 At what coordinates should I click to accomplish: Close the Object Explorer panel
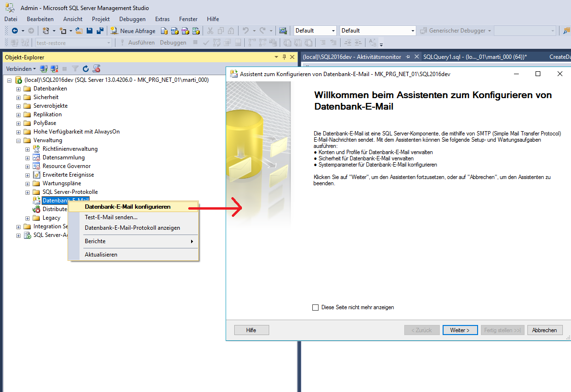(x=292, y=57)
